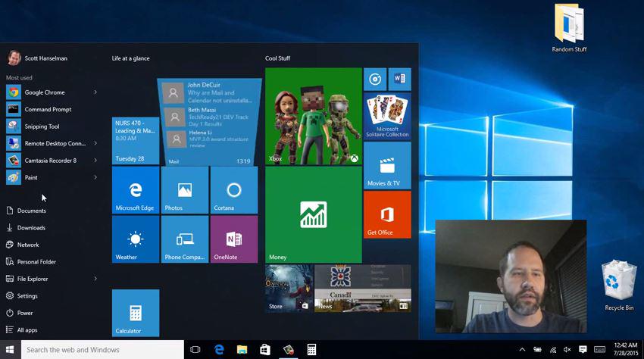This screenshot has width=644, height=359.
Task: Open the OneNote tile
Action: point(234,239)
